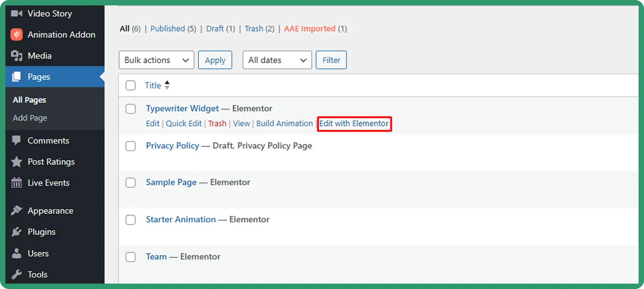Click the Animation Addon orange icon
This screenshot has width=644, height=289.
point(17,35)
